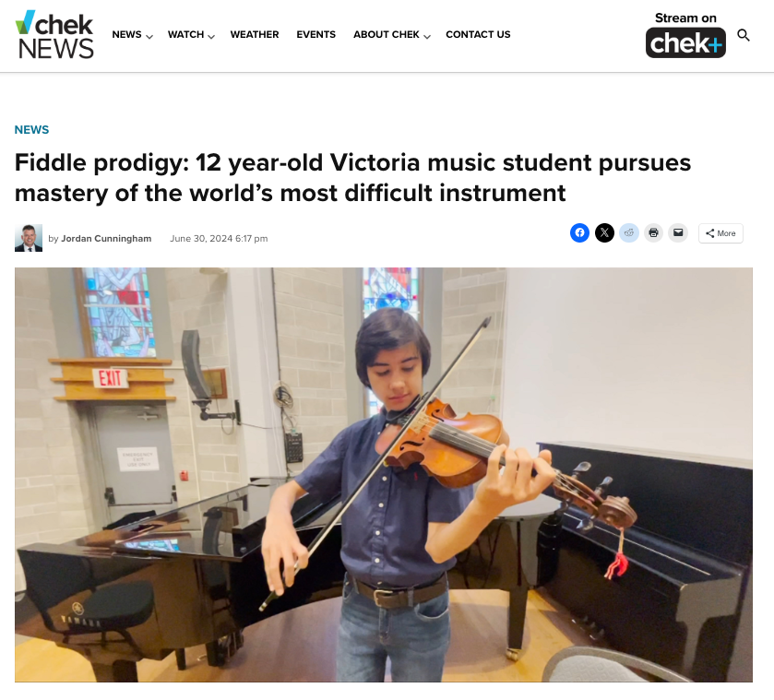774x700 pixels.
Task: Open More sharing options
Action: (x=720, y=233)
